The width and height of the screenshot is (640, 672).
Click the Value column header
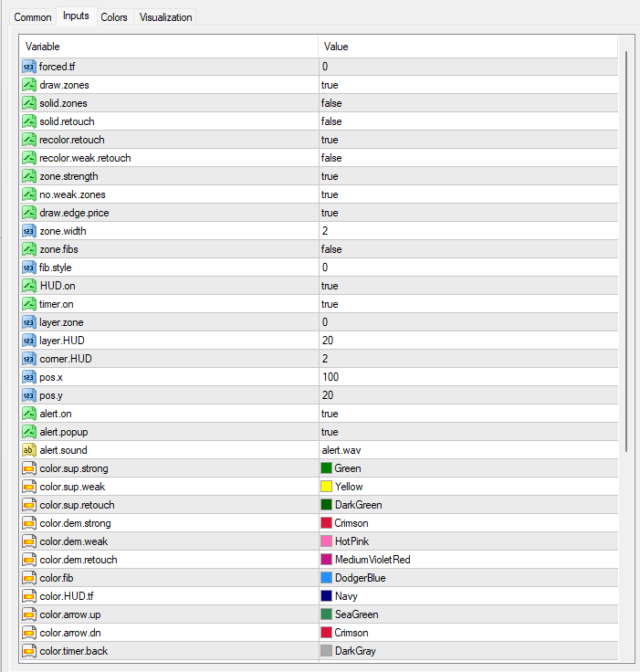coord(466,47)
